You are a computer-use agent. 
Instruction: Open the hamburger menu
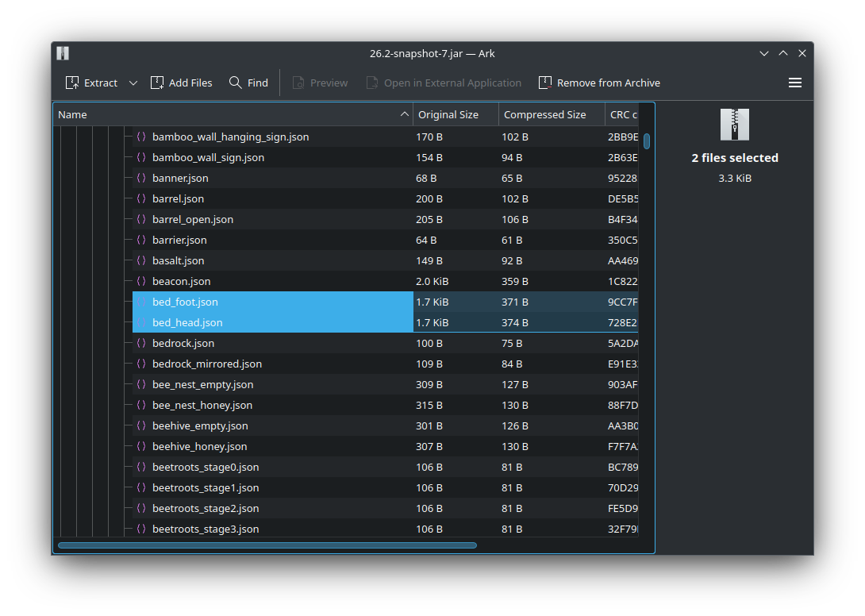(794, 83)
